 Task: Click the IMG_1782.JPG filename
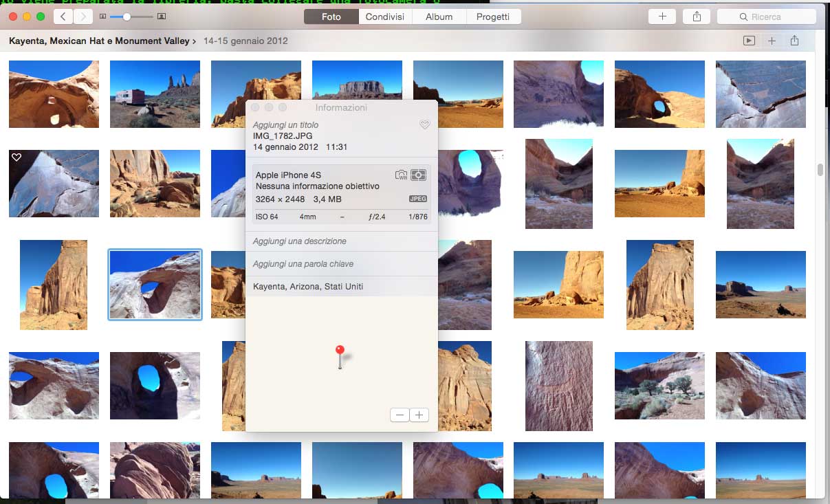point(283,136)
